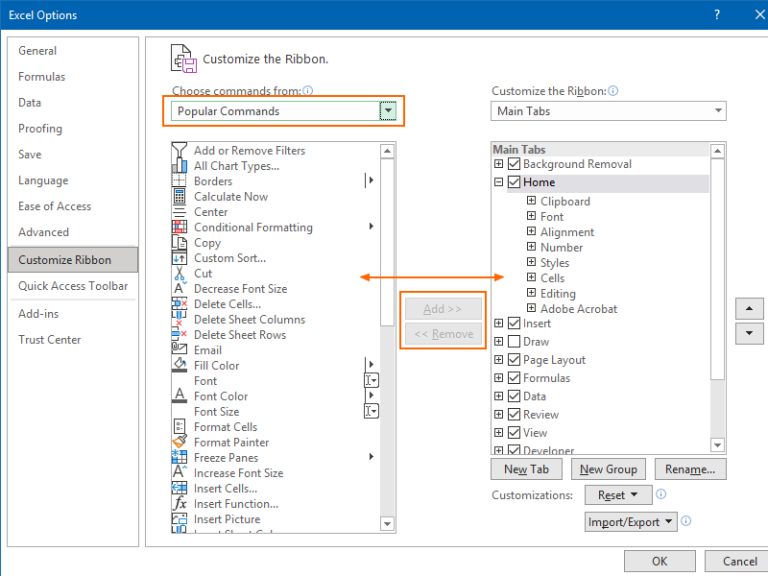
Task: Click the Move Up arrow button
Action: click(749, 308)
